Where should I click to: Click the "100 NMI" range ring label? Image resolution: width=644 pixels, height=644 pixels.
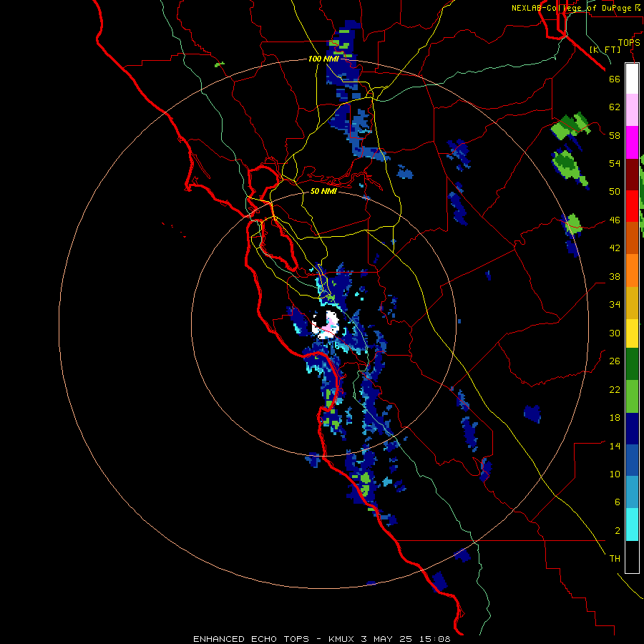(x=323, y=59)
